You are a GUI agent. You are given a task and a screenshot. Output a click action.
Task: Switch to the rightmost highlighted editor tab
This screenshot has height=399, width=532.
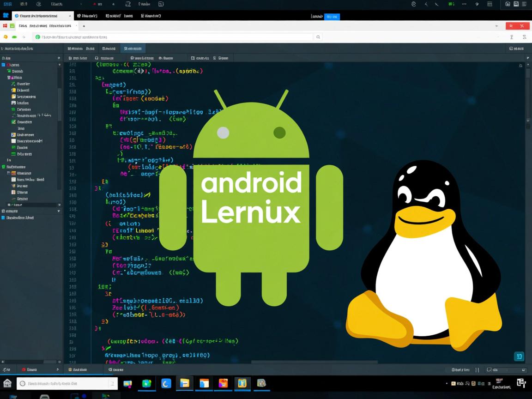[x=133, y=48]
